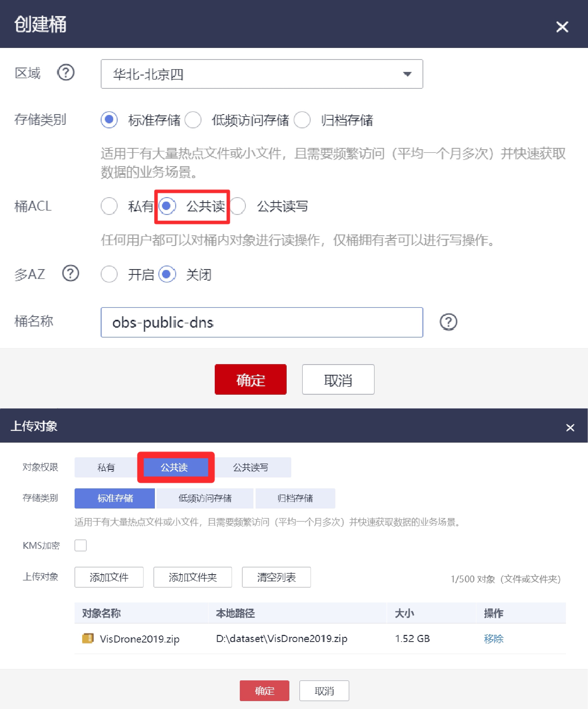Click the help icon beside 多AZ
Viewport: 588px width, 709px height.
71,273
